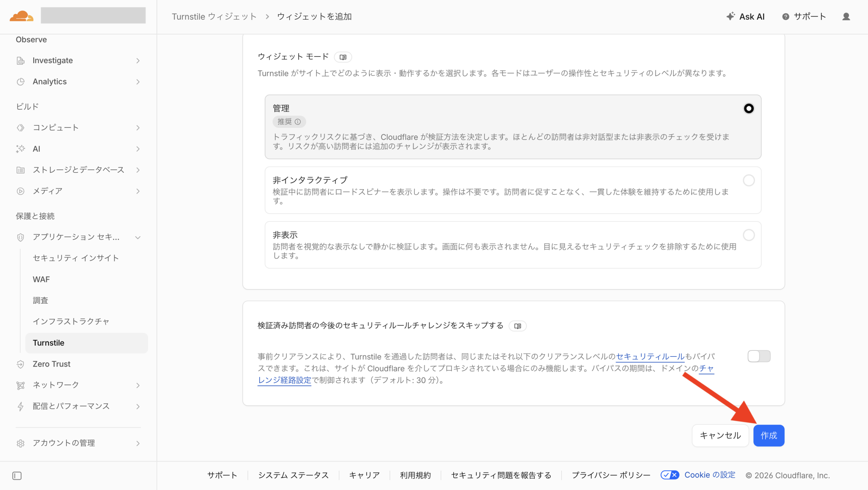
Task: Click info icon on 推奨 badge
Action: point(298,122)
